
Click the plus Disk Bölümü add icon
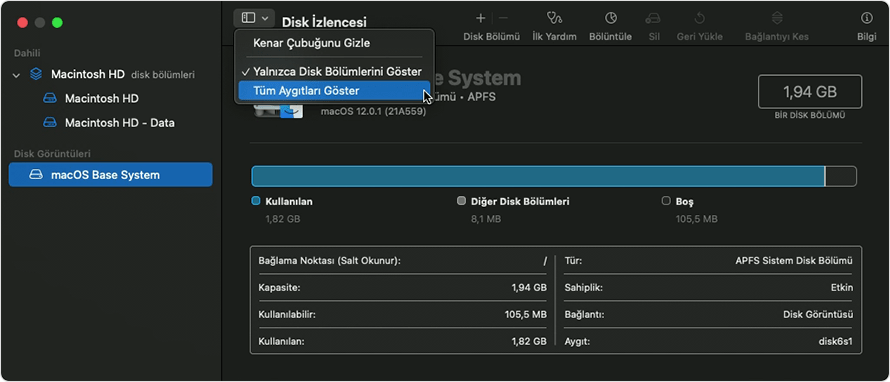(480, 19)
